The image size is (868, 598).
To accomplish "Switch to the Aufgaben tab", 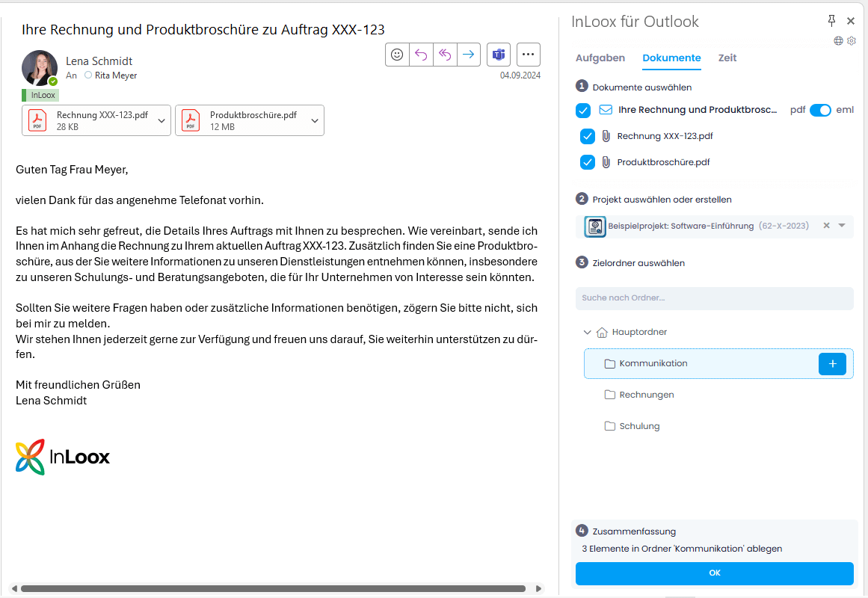I will (600, 58).
